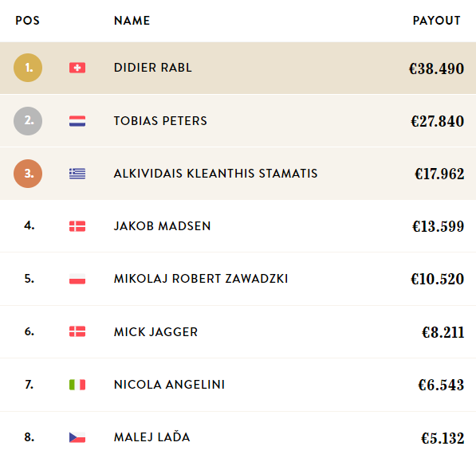This screenshot has width=476, height=458.
Task: Click the bronze third-place medal badge
Action: (28, 174)
